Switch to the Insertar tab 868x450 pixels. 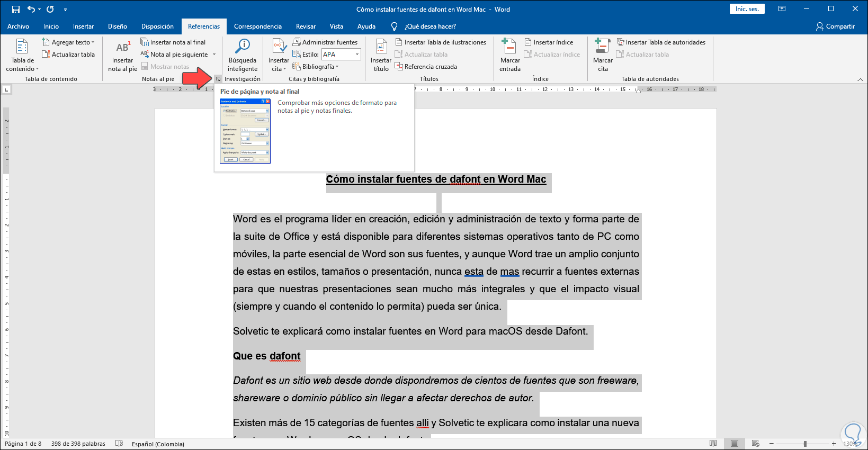pyautogui.click(x=83, y=26)
